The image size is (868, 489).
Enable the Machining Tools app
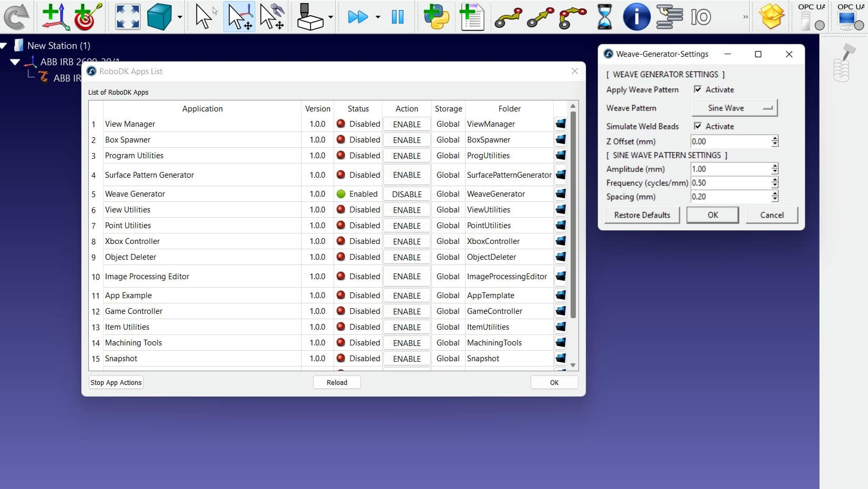click(407, 343)
